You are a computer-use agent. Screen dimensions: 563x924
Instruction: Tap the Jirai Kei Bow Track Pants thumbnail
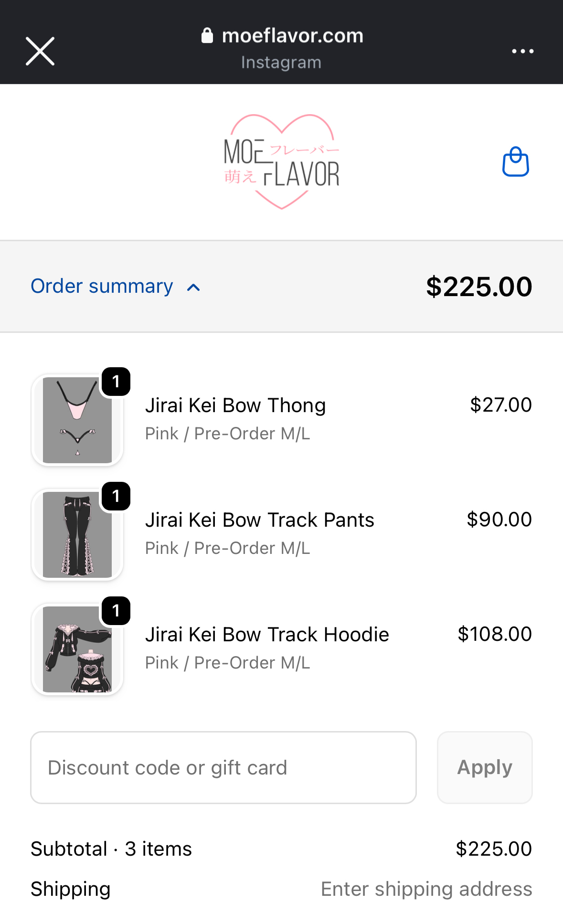77,535
